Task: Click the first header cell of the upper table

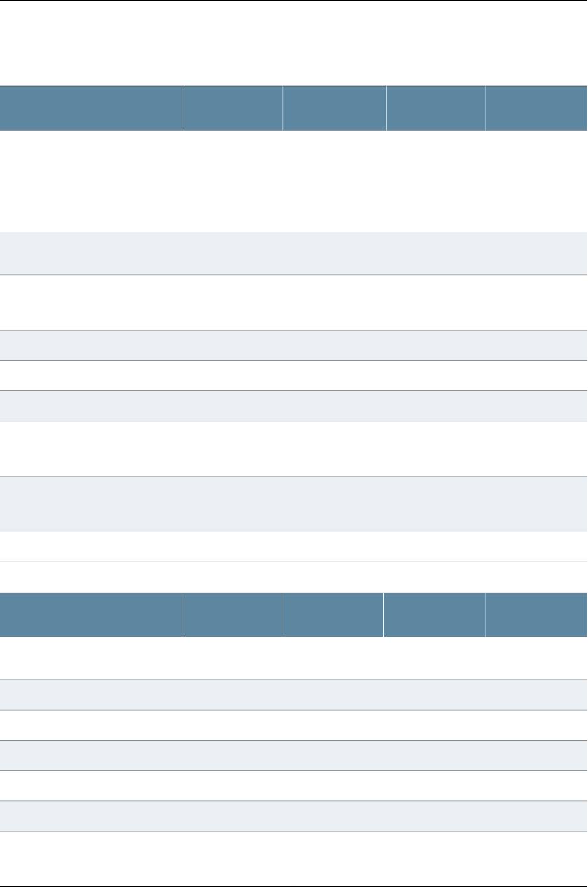Action: 91,108
